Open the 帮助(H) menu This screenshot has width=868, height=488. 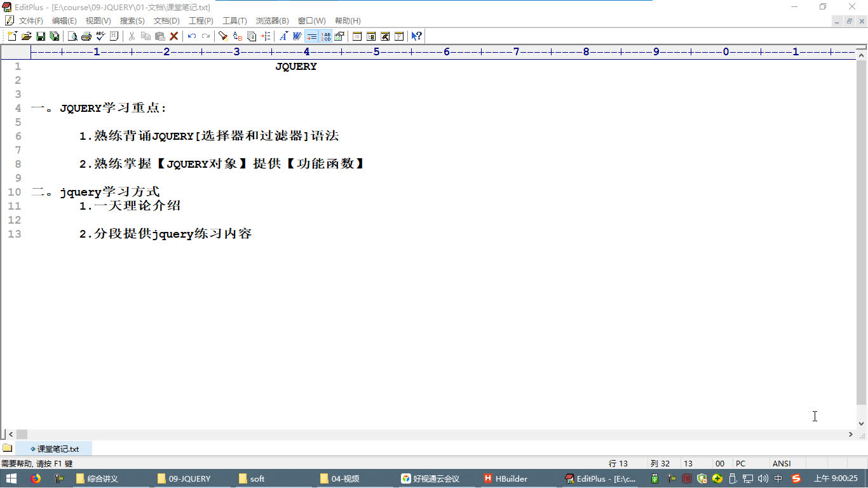tap(348, 21)
